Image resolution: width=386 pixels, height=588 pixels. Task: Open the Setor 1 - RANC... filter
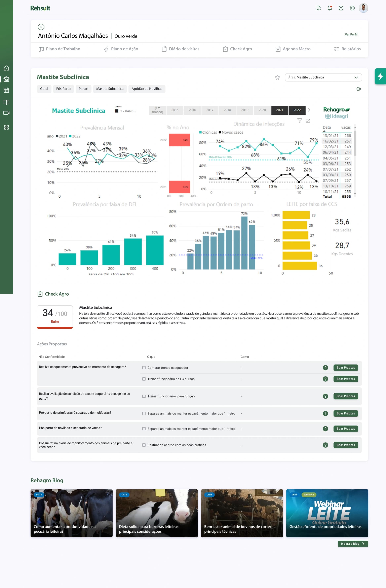(x=126, y=111)
